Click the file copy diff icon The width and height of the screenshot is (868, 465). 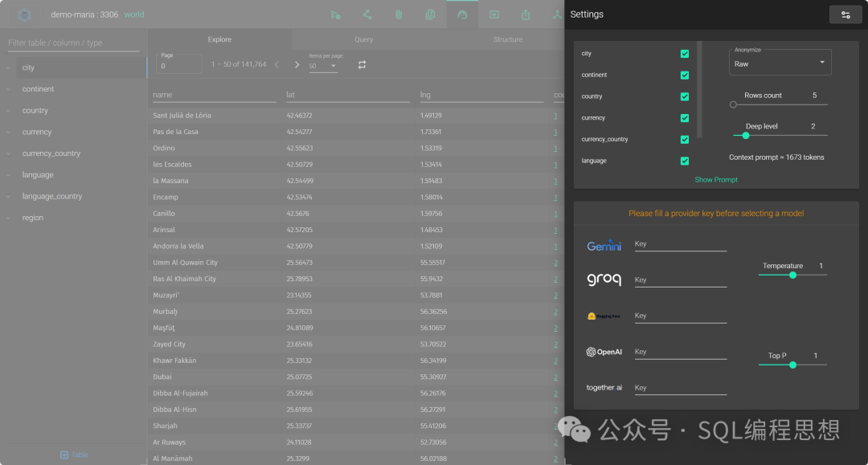click(x=430, y=15)
